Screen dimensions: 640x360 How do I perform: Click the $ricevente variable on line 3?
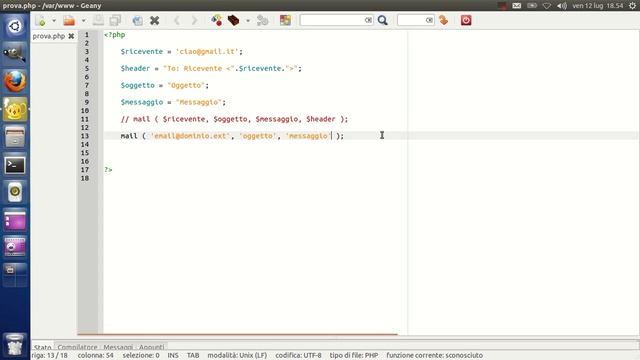142,51
